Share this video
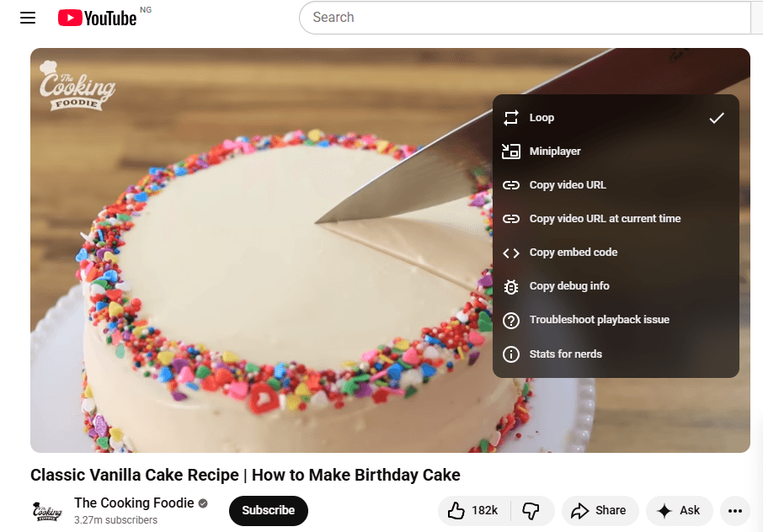The height and width of the screenshot is (532, 763). pyautogui.click(x=600, y=511)
